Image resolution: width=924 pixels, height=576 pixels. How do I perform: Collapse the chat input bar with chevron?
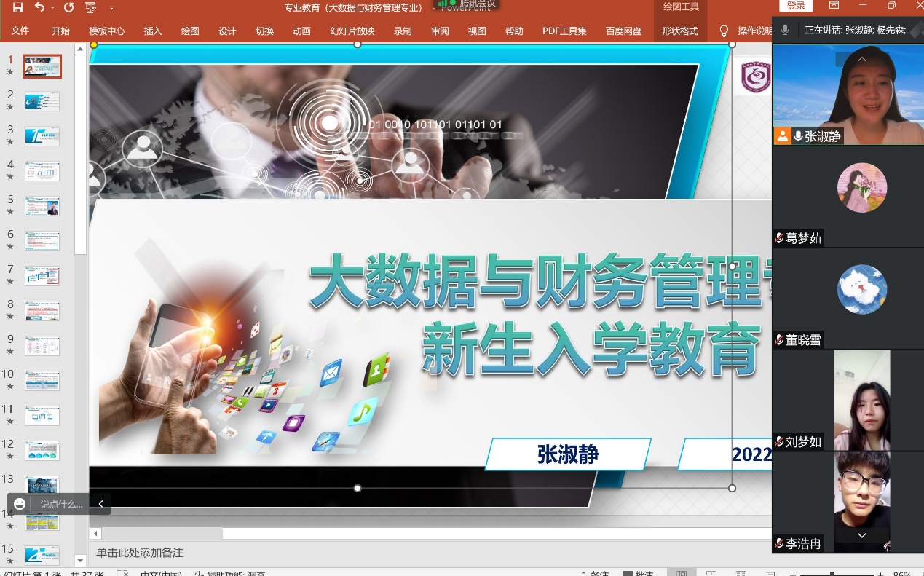click(x=100, y=504)
